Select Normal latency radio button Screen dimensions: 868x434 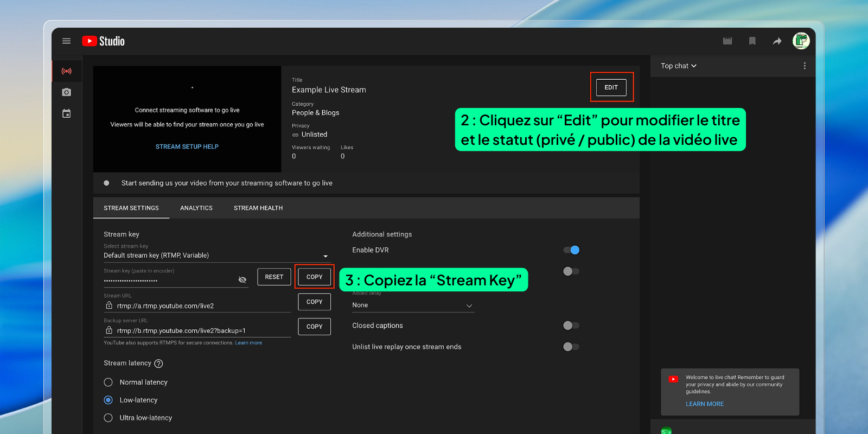click(x=108, y=382)
